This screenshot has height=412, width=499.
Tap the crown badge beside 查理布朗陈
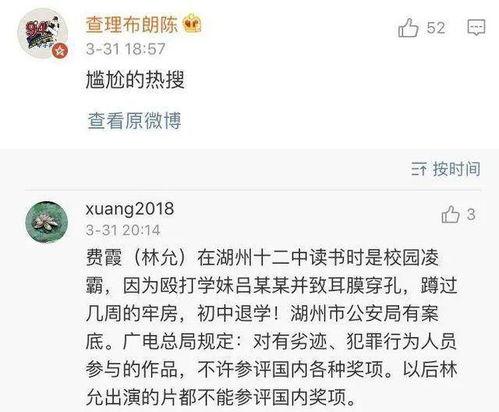(192, 23)
